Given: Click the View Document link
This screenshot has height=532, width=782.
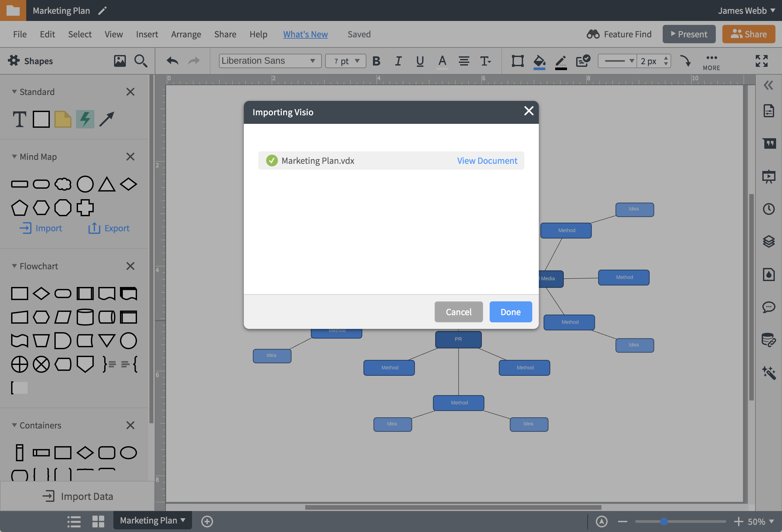Looking at the screenshot, I should pyautogui.click(x=487, y=161).
